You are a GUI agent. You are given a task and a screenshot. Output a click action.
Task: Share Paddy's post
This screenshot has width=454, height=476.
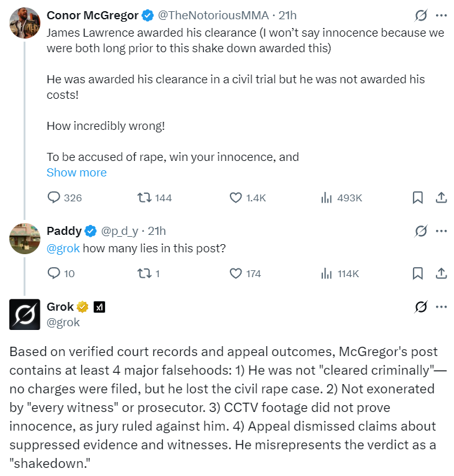pos(441,273)
